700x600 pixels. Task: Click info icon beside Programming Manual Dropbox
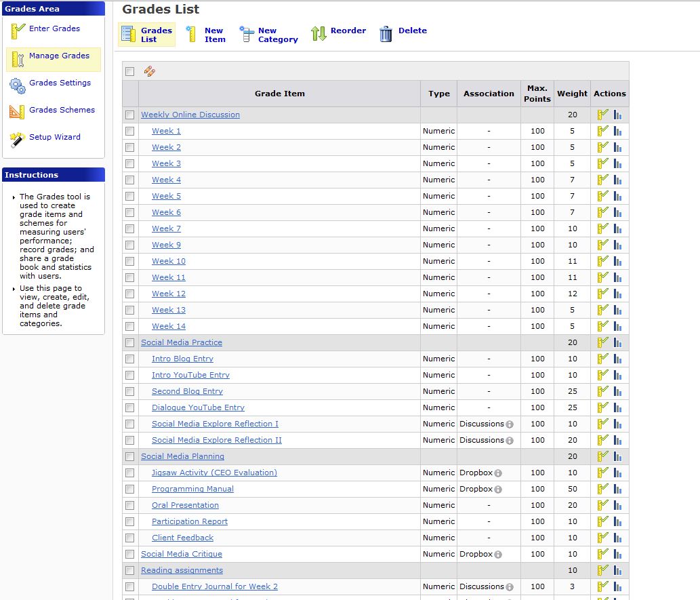[498, 489]
